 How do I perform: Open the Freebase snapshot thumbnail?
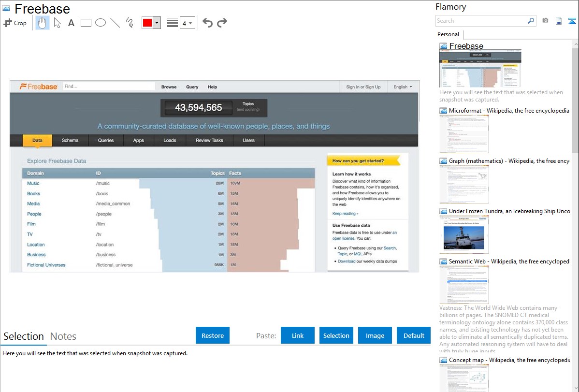tap(480, 69)
